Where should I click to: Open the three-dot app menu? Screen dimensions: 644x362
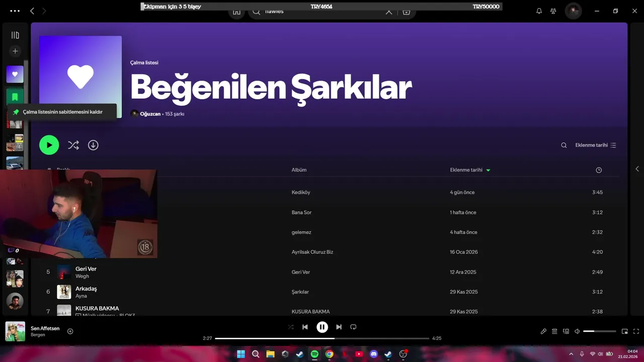[15, 11]
